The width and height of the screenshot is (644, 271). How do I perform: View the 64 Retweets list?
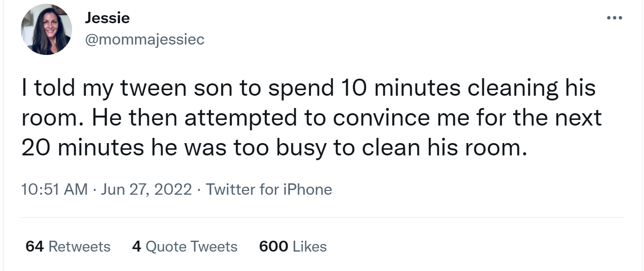click(68, 247)
